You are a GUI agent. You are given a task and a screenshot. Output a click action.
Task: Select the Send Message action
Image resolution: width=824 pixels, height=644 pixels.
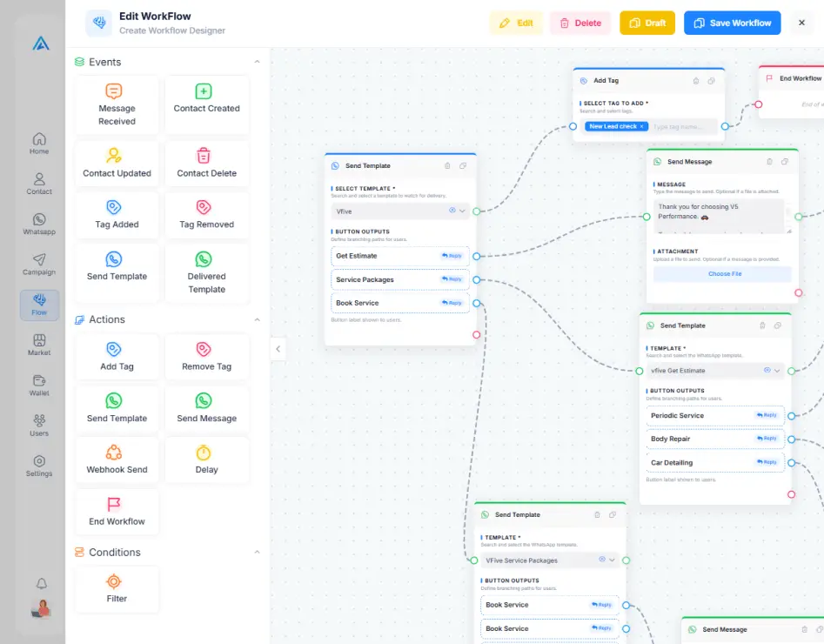[x=206, y=408]
